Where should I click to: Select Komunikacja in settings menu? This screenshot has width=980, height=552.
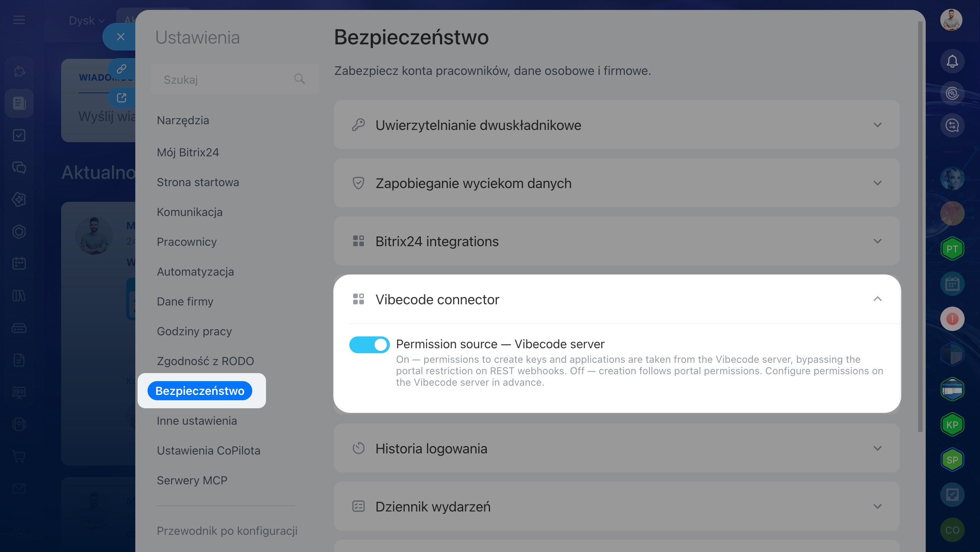pyautogui.click(x=190, y=212)
